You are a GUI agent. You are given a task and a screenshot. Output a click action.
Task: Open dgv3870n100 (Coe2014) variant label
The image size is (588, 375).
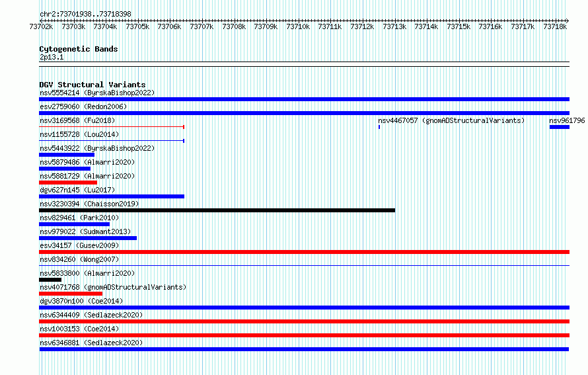tap(81, 301)
